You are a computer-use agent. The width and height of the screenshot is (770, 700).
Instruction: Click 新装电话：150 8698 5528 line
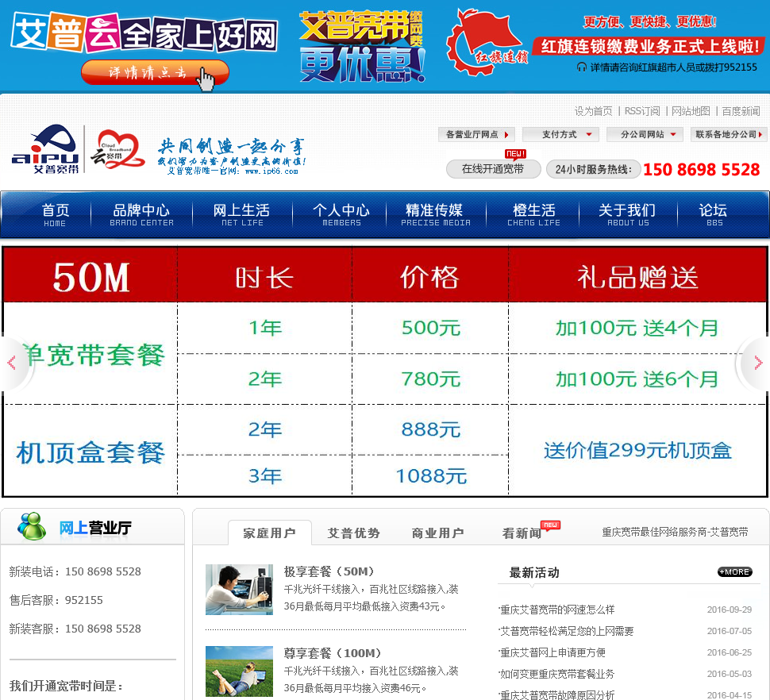[75, 571]
